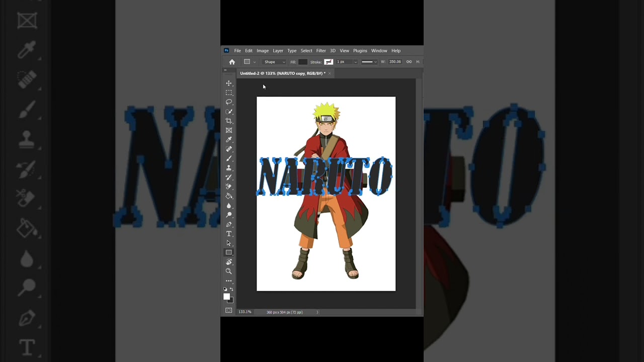Select the Quick Selection tool

click(x=229, y=112)
